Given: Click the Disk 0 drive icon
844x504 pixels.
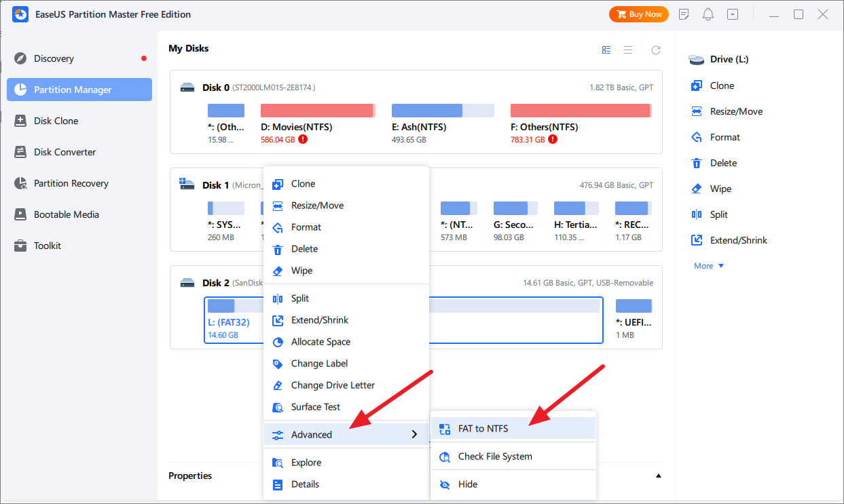Looking at the screenshot, I should point(187,88).
